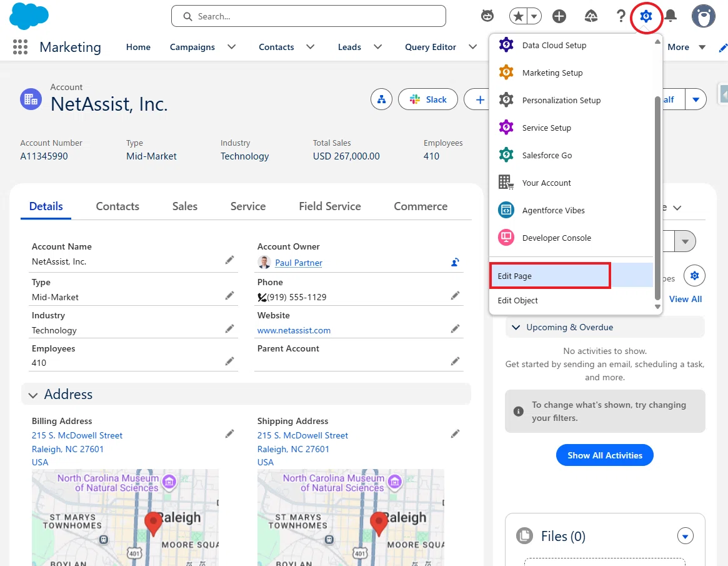Click the Billing Address map thumbnail
The image size is (728, 566).
(x=126, y=517)
